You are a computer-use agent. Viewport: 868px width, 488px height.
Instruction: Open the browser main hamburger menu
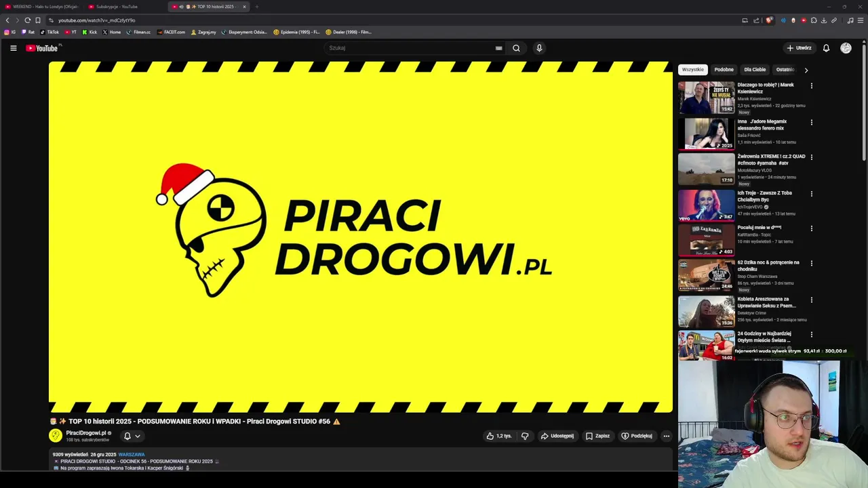tap(861, 20)
